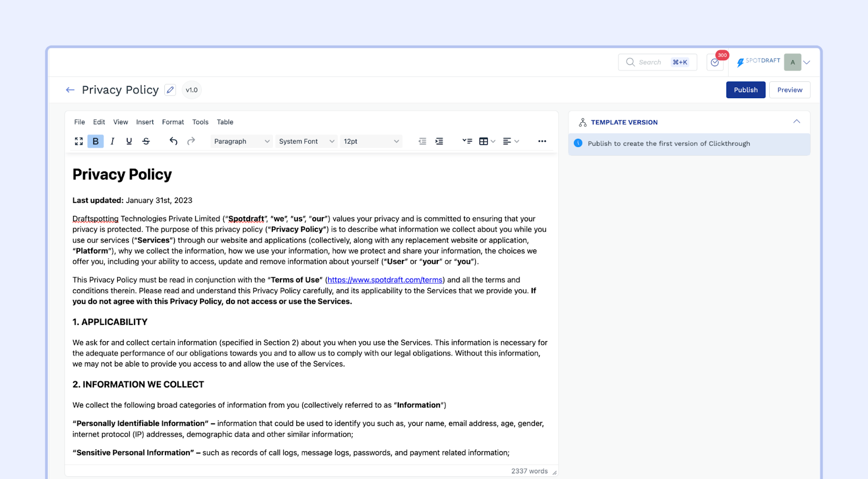
Task: Expand the account dropdown chevron
Action: click(x=807, y=62)
